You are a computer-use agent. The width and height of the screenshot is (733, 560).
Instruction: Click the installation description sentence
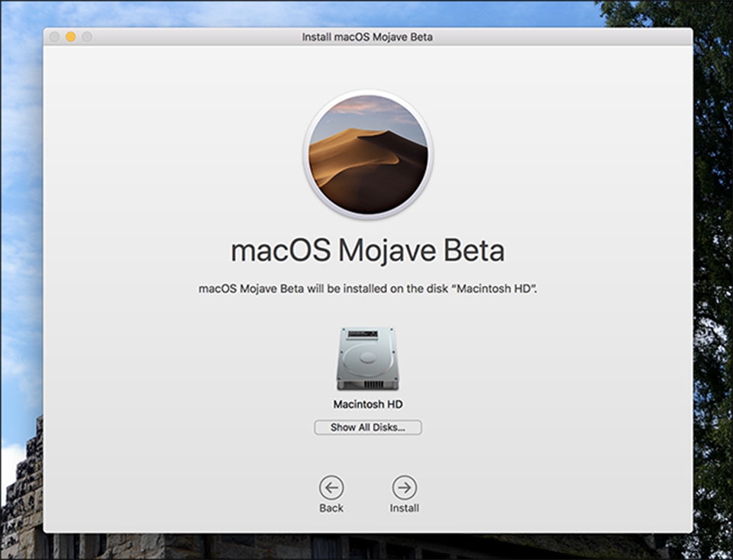pos(365,288)
